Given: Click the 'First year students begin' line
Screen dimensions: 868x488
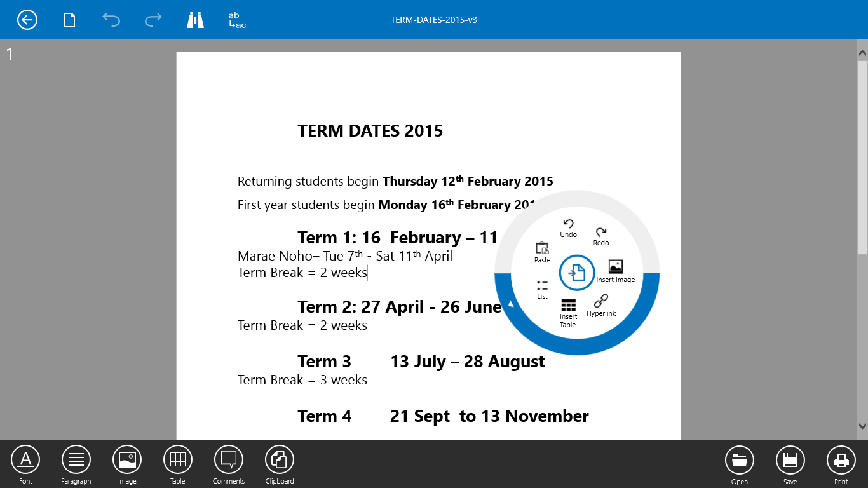Looking at the screenshot, I should 388,205.
